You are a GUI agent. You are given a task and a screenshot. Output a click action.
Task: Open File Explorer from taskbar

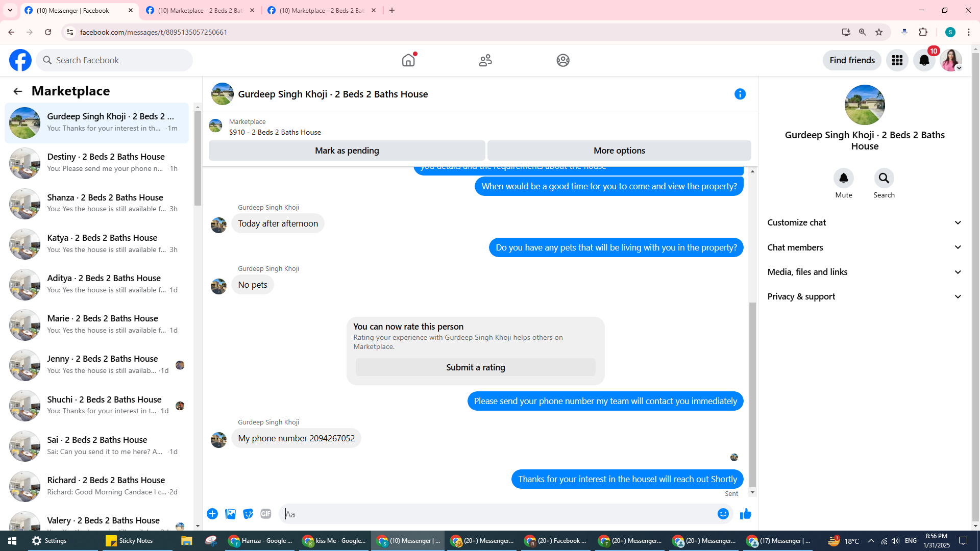(x=186, y=541)
